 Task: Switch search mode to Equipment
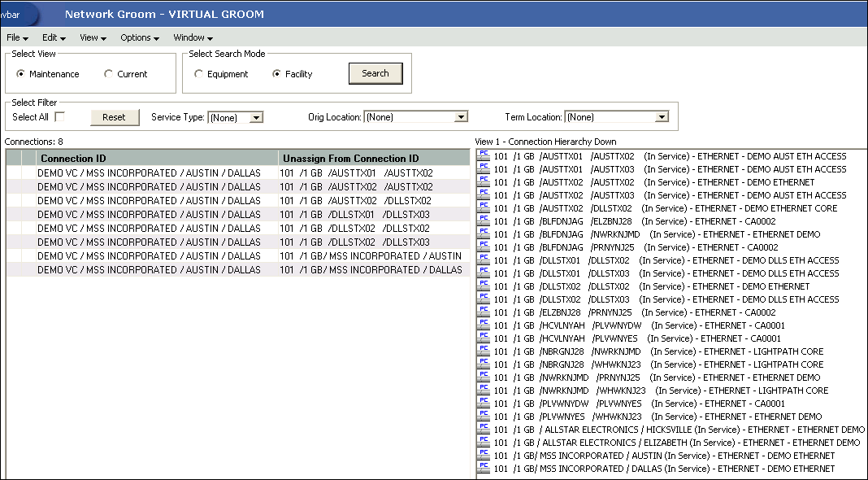(198, 73)
